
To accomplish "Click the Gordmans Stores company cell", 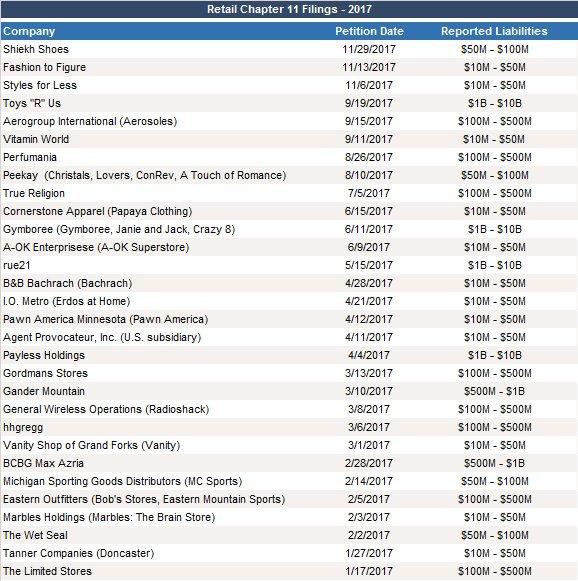I will point(46,373).
